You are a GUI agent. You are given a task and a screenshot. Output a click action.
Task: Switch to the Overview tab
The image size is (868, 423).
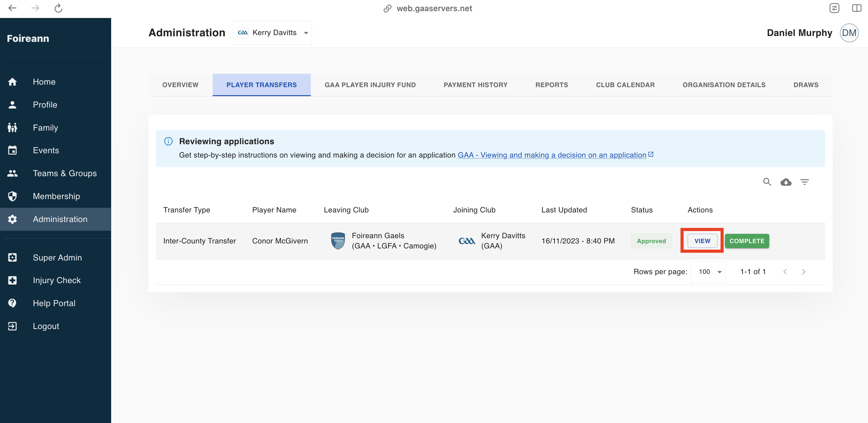click(180, 85)
